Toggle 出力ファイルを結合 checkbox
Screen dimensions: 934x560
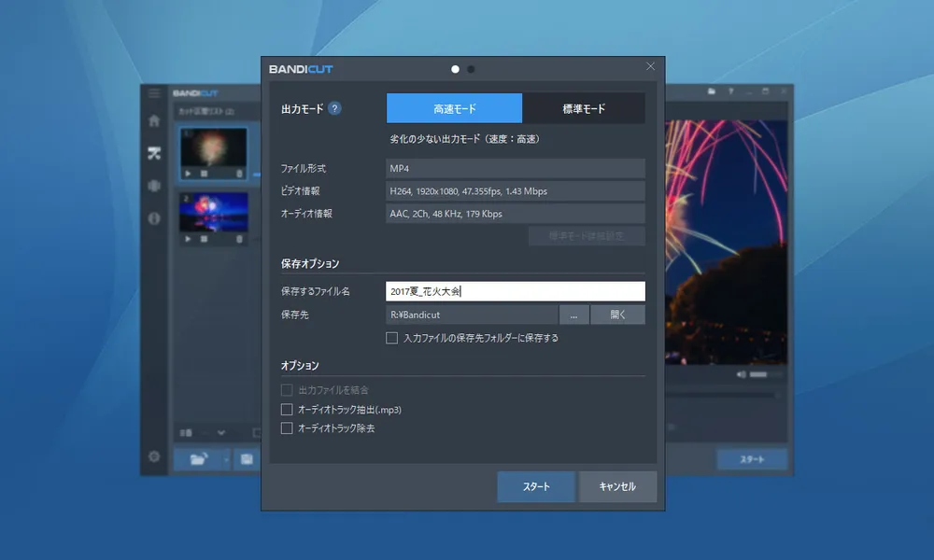[287, 390]
